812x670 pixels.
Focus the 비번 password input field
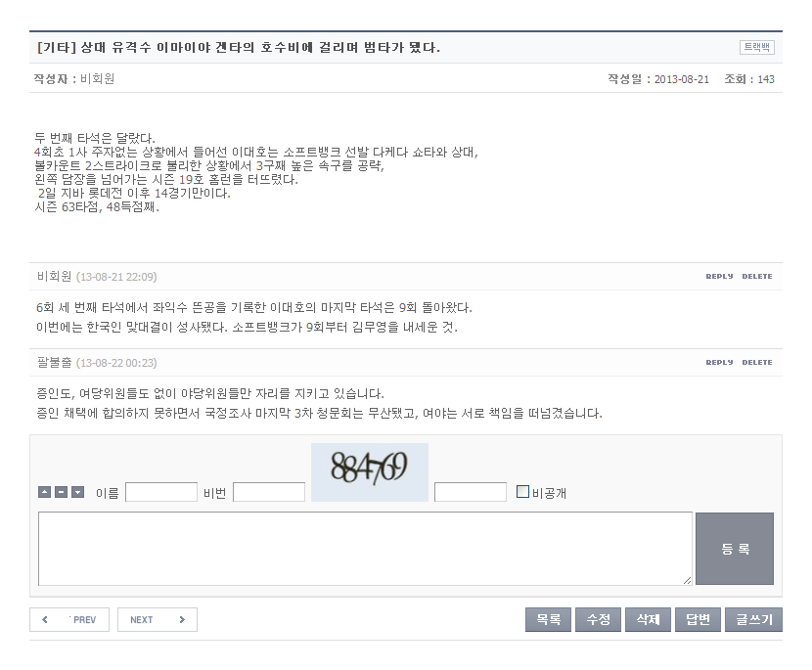tap(269, 492)
